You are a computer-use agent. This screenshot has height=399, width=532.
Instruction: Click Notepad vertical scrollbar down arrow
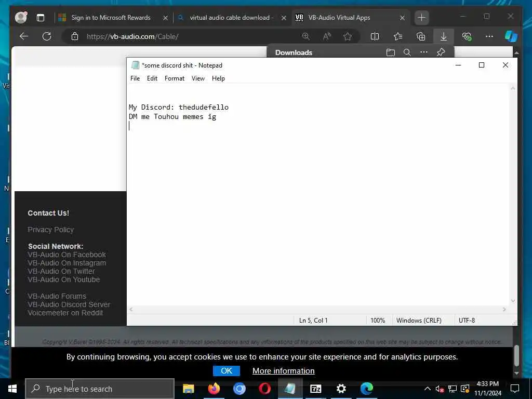tap(513, 301)
